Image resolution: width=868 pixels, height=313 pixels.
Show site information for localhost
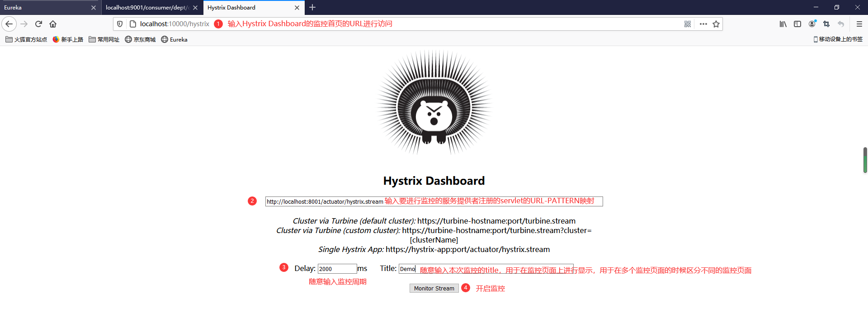click(133, 24)
